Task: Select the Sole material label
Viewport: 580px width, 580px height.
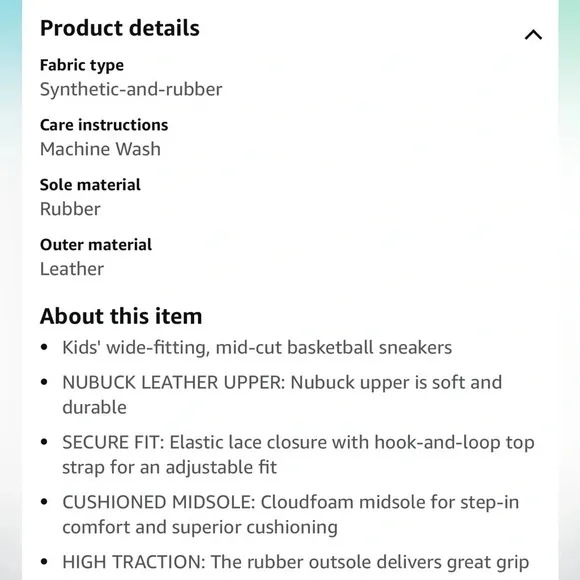Action: (x=90, y=185)
